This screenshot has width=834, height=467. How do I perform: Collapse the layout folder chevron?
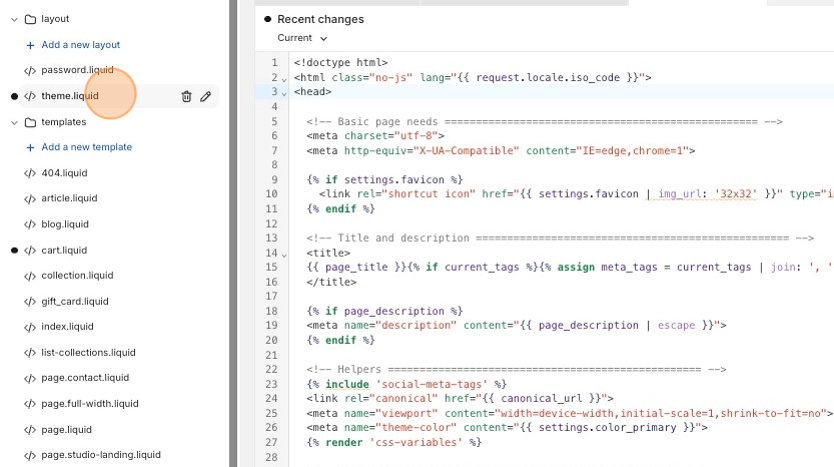click(x=14, y=19)
